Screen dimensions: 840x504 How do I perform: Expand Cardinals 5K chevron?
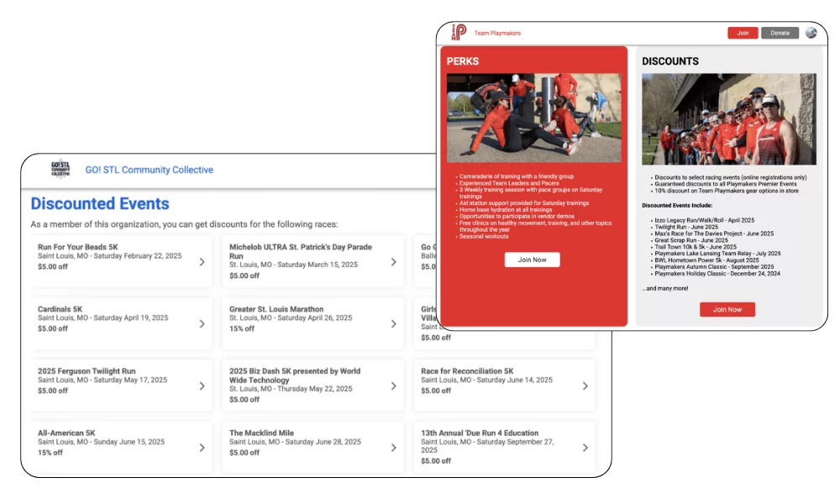click(x=202, y=324)
